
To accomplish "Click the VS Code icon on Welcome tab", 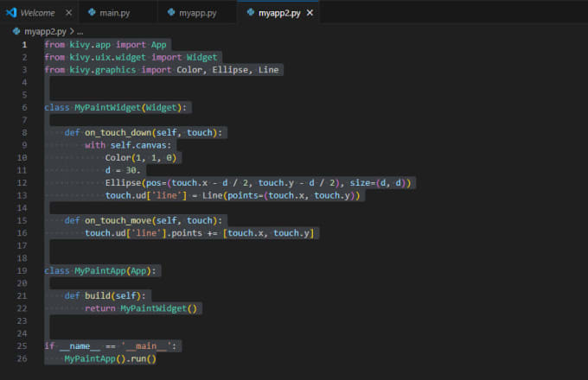I will click(11, 13).
